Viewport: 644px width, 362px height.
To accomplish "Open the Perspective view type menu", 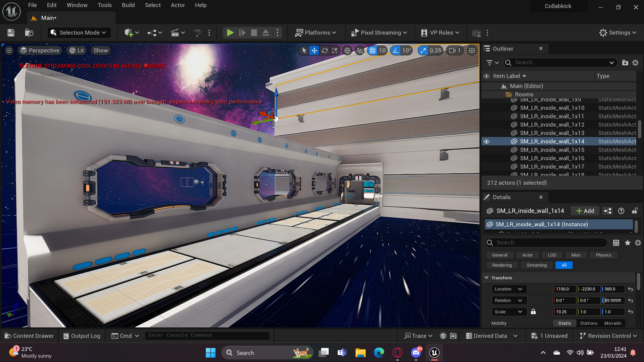I will pos(40,50).
